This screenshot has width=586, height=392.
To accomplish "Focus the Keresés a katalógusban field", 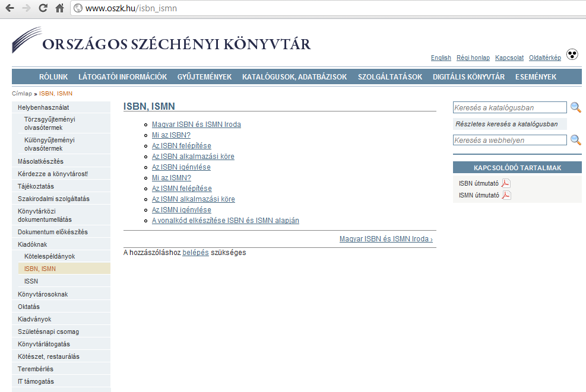I will (510, 107).
